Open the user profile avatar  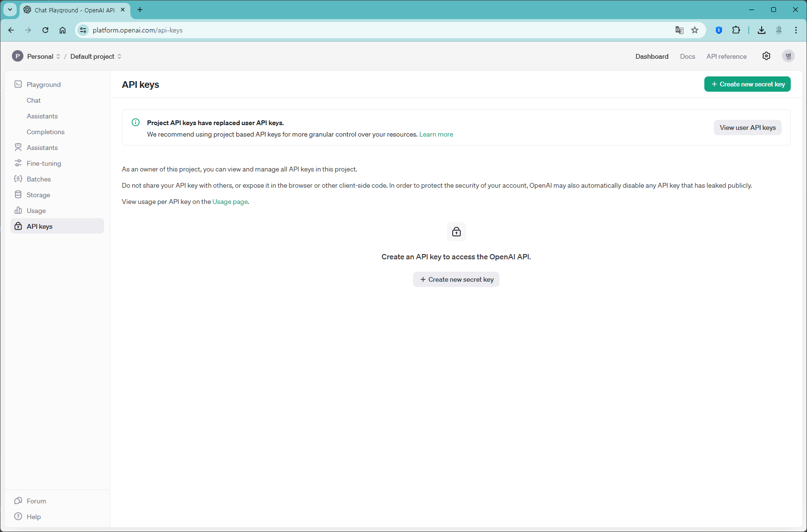point(788,56)
